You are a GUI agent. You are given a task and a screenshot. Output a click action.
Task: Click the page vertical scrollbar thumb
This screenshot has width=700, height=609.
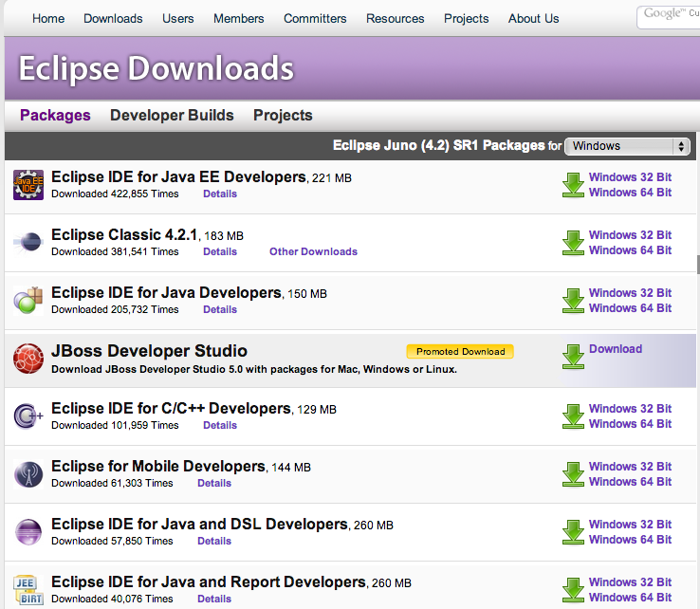(x=698, y=265)
